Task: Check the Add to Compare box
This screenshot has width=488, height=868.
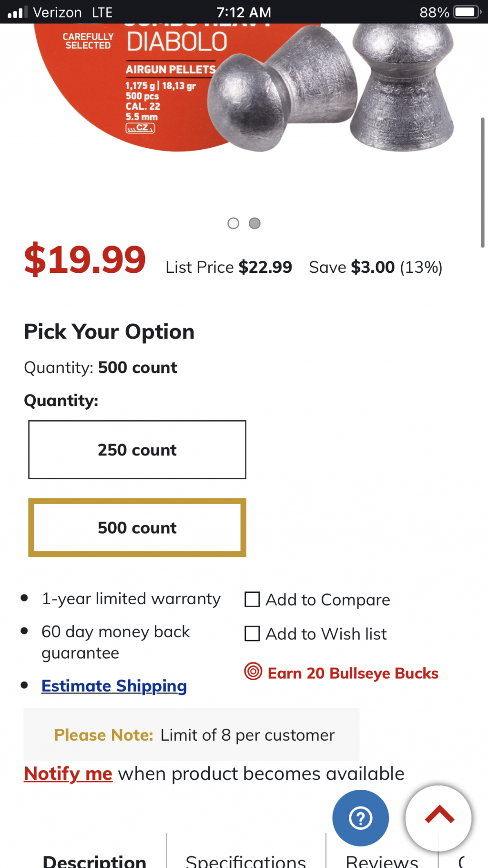Action: pyautogui.click(x=252, y=599)
